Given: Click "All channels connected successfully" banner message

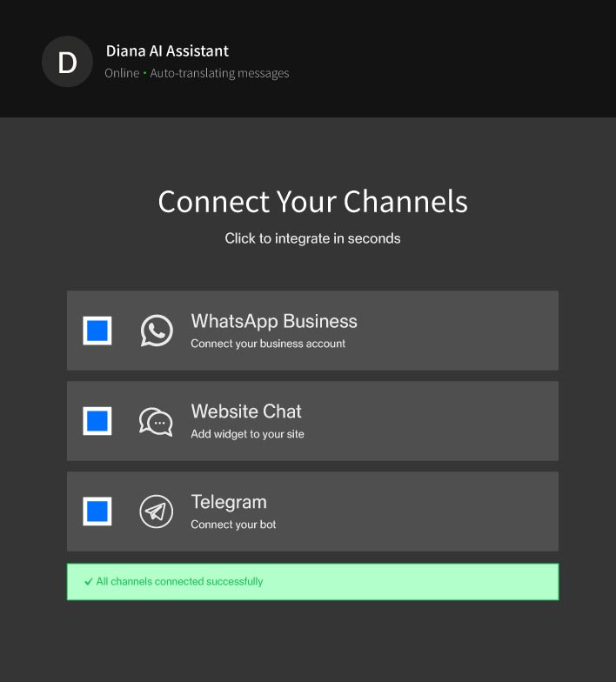Looking at the screenshot, I should [179, 581].
